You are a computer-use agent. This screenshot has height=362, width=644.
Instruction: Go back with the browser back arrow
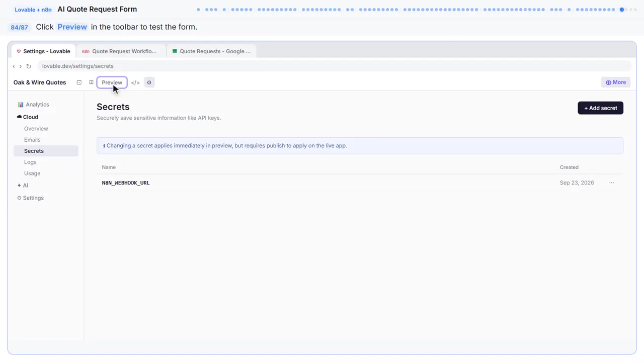coord(14,66)
